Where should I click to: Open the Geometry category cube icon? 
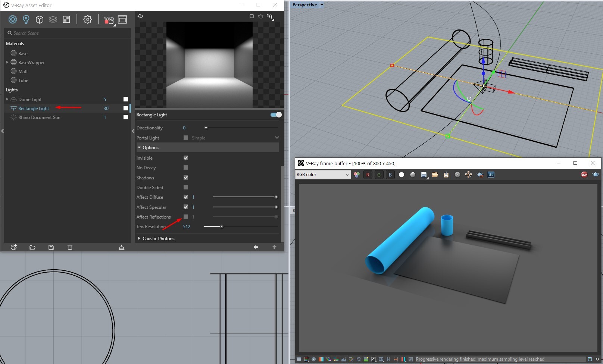tap(40, 19)
